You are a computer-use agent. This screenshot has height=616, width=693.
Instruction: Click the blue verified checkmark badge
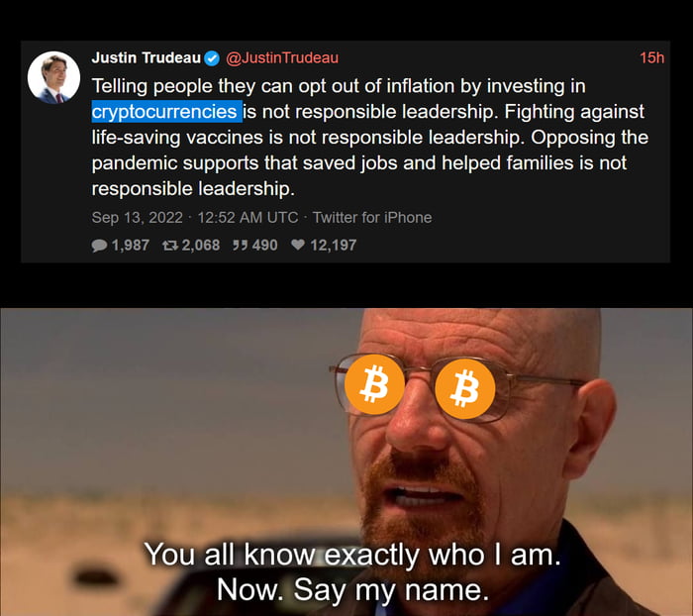(213, 58)
